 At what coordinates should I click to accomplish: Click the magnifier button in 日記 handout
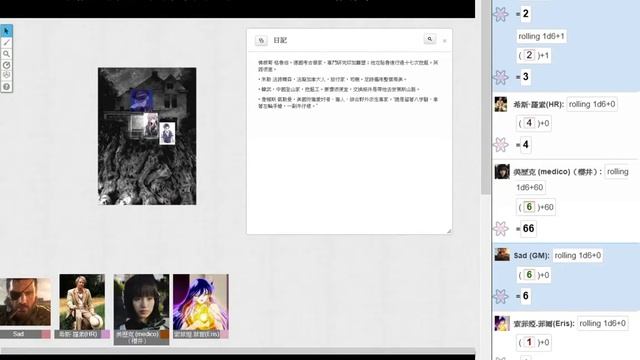click(x=430, y=39)
